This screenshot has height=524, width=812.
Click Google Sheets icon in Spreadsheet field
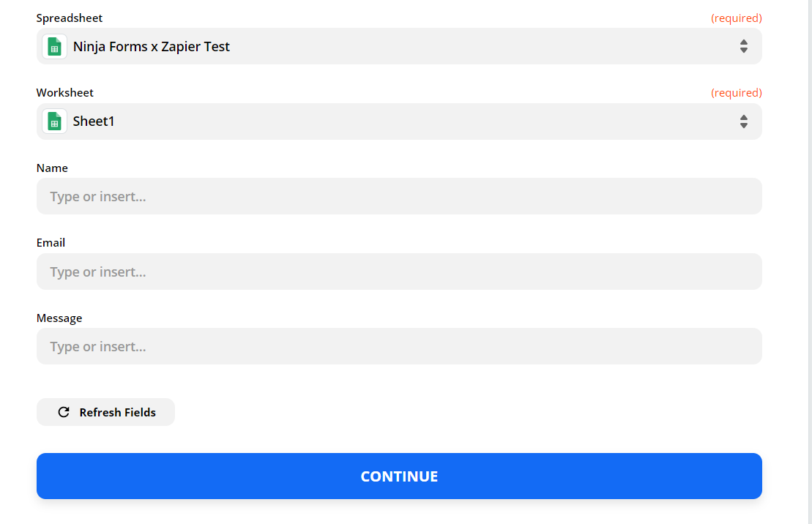pyautogui.click(x=54, y=47)
